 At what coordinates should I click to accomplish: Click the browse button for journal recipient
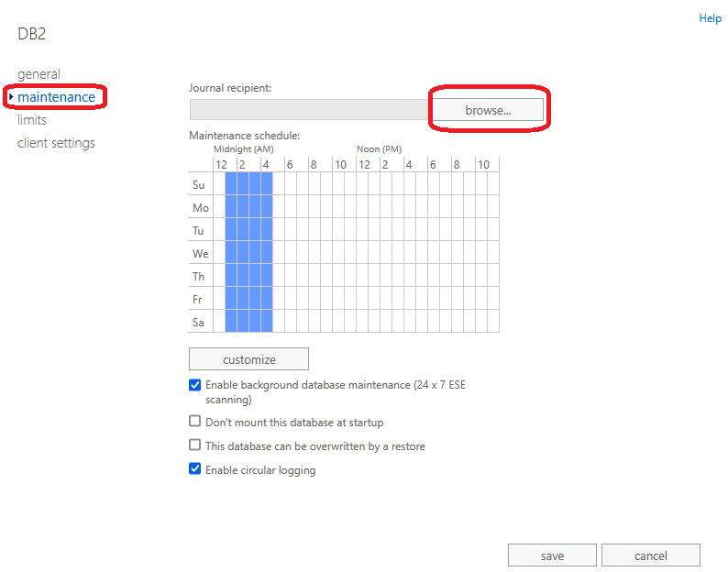(x=488, y=110)
